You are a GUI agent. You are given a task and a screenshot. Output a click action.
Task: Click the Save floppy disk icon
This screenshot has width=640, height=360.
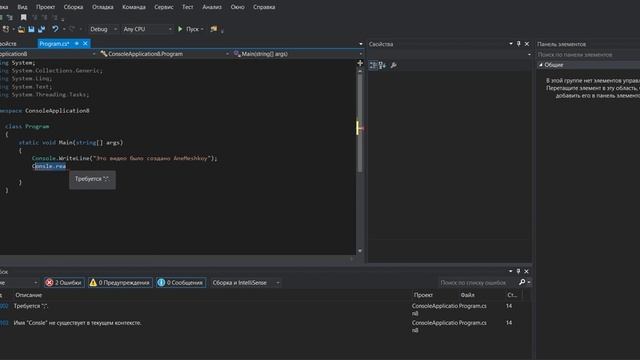coord(31,29)
